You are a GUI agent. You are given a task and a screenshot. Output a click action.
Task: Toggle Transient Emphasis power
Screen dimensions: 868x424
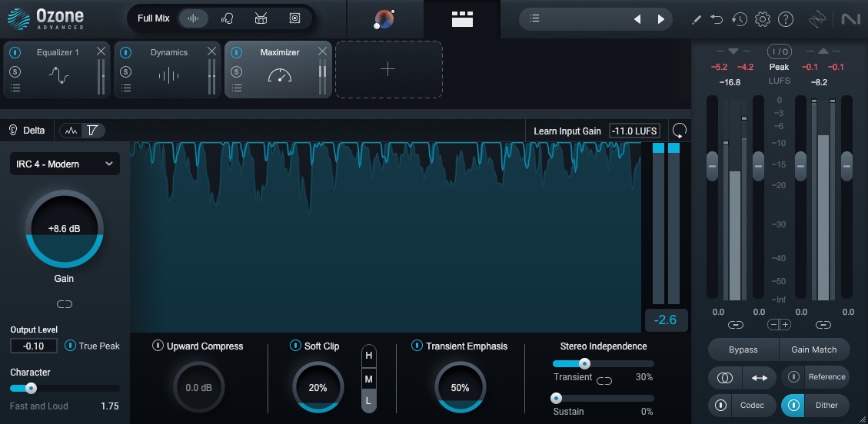click(417, 346)
